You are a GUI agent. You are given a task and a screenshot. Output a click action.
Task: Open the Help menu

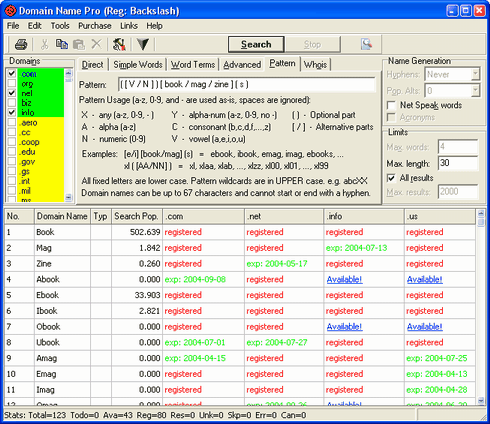click(154, 26)
